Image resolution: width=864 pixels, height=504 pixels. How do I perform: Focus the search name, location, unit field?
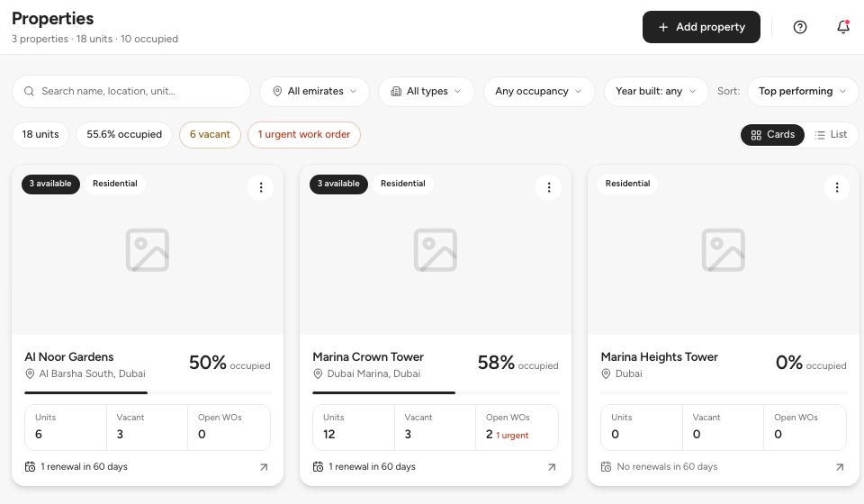(x=131, y=92)
